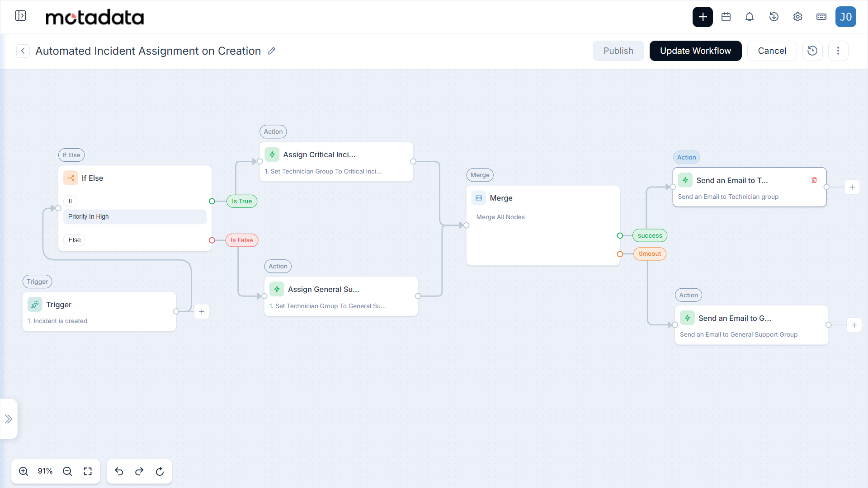Click the Else pill in If Else node
Image resolution: width=868 pixels, height=488 pixels.
click(75, 240)
